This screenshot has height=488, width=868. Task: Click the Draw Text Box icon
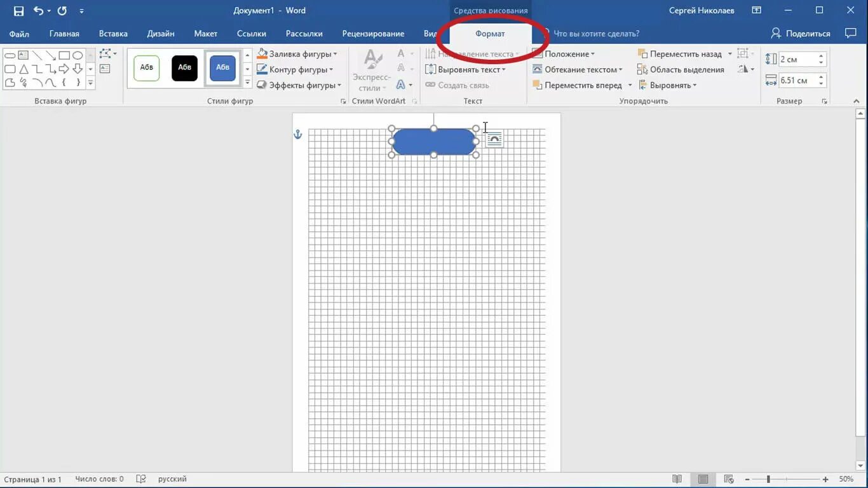[x=105, y=69]
